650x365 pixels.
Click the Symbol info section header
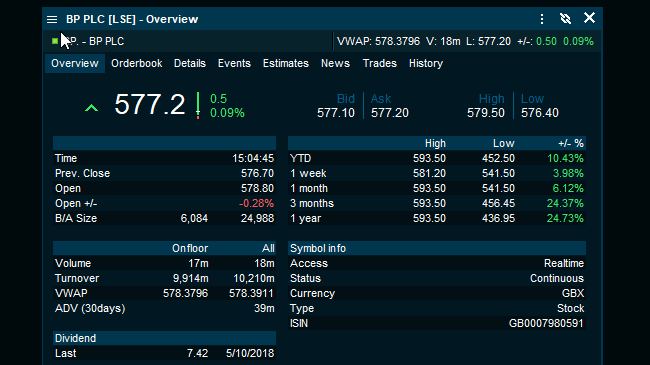click(437, 248)
